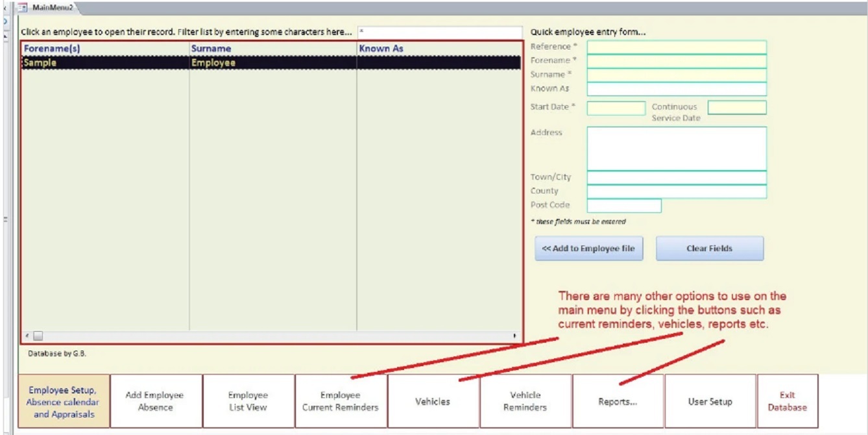Open Employee Current Reminders
This screenshot has height=435, width=868.
coord(341,401)
